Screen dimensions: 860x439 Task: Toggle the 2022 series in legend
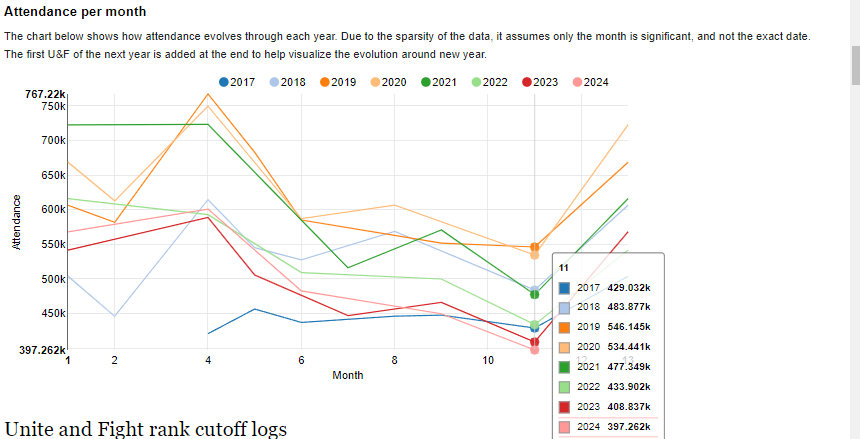489,82
